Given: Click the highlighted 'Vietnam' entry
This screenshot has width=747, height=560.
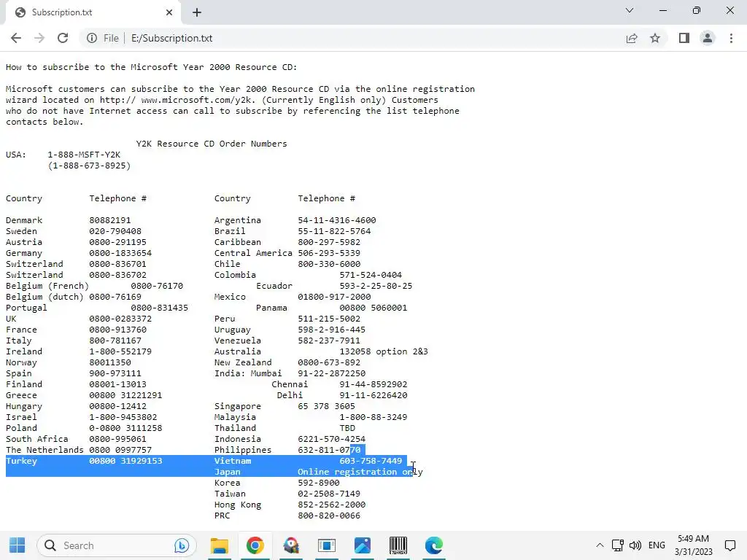Looking at the screenshot, I should (233, 461).
